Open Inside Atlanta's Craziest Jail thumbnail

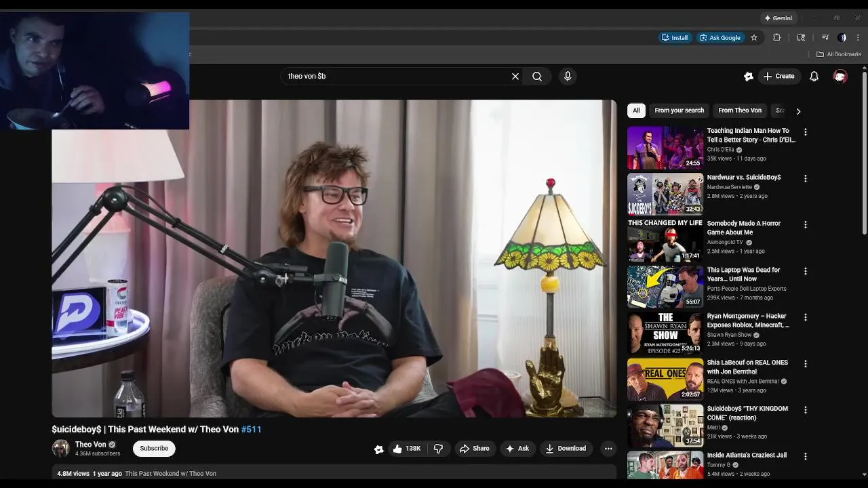[x=665, y=465]
